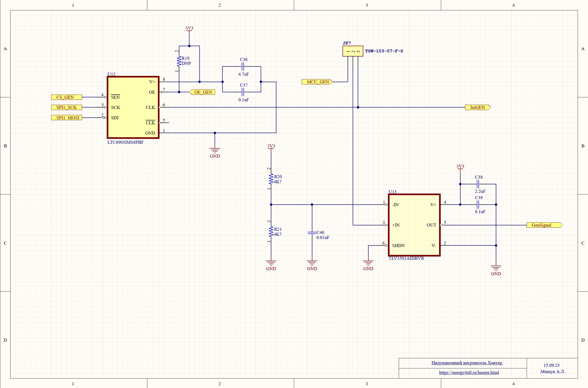
Task: Select the CS_GEN port
Action: point(67,97)
